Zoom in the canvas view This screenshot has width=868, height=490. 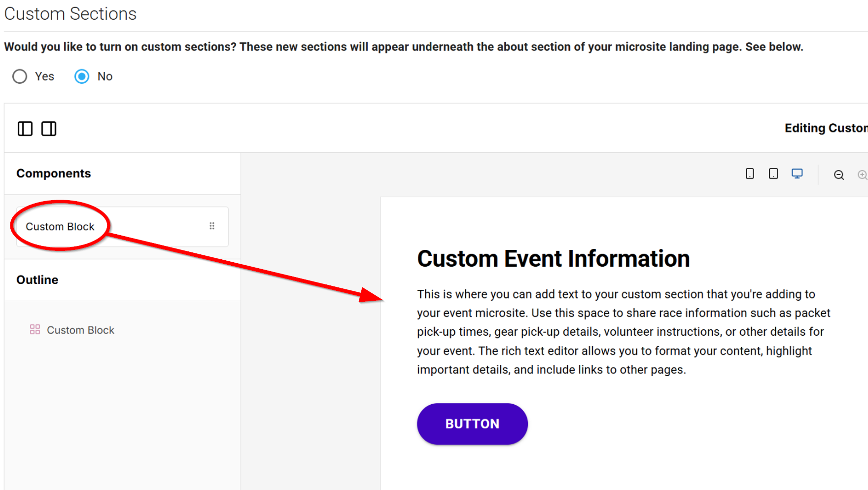(862, 175)
